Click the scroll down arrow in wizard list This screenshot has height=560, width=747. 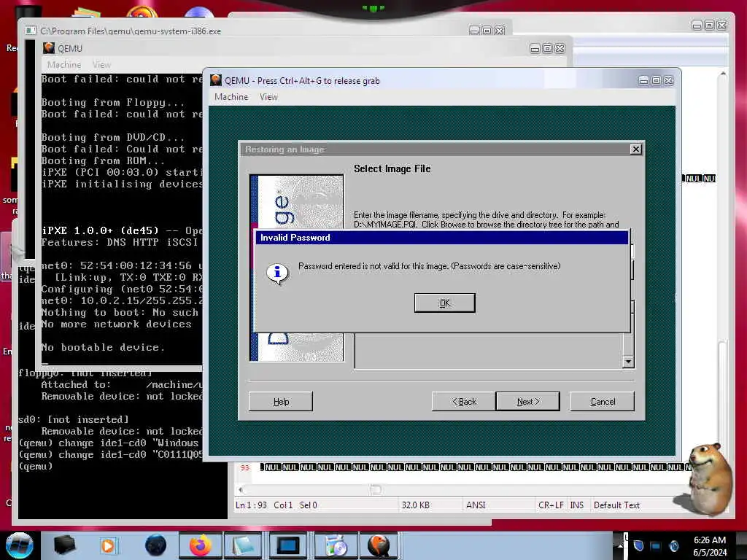(x=628, y=362)
